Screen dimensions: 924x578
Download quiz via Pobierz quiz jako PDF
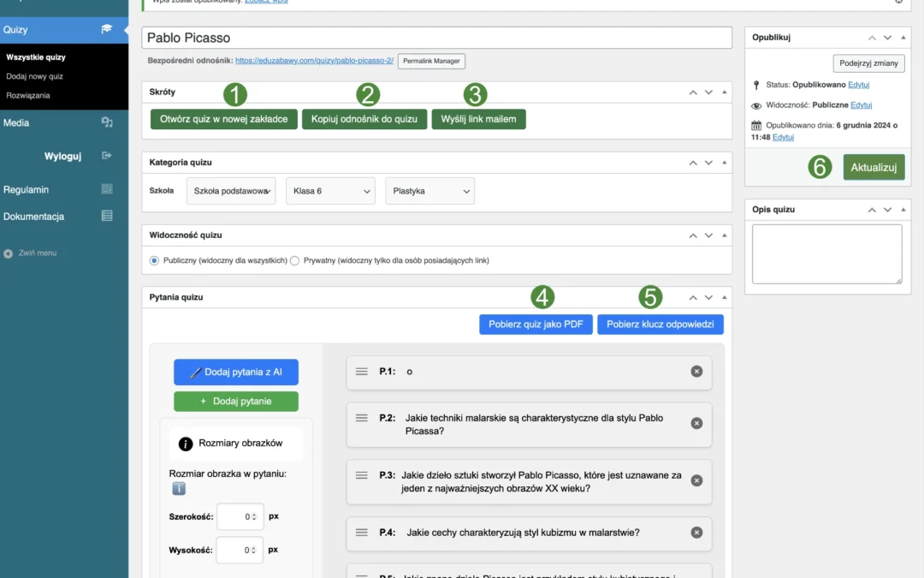536,325
